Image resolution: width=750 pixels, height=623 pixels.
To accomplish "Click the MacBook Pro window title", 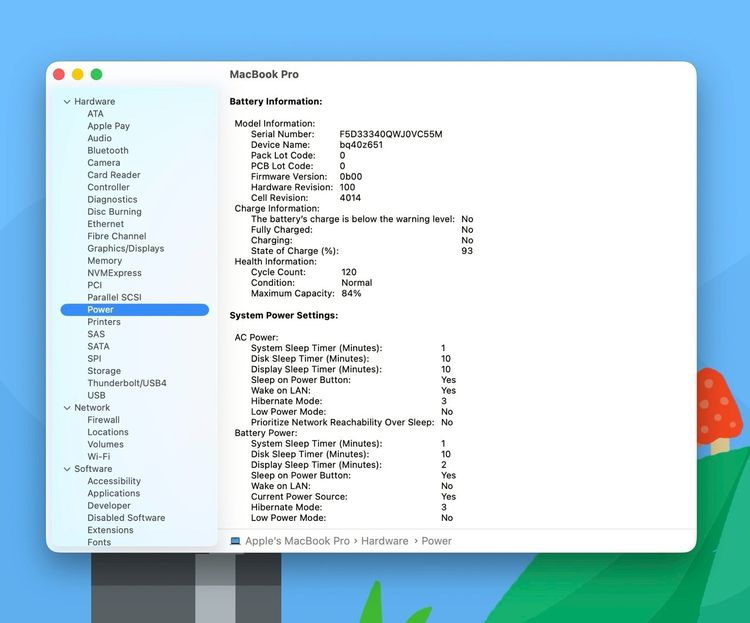I will click(x=264, y=74).
